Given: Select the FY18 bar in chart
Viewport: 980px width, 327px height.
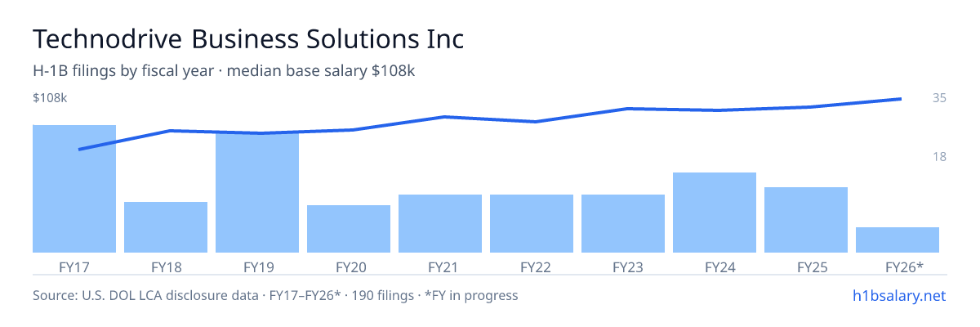Looking at the screenshot, I should click(166, 227).
